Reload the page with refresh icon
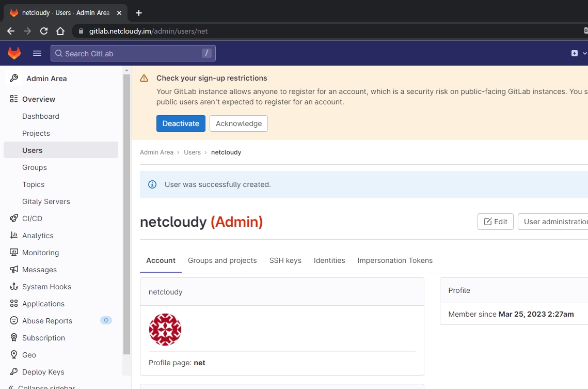The width and height of the screenshot is (588, 389). point(44,31)
